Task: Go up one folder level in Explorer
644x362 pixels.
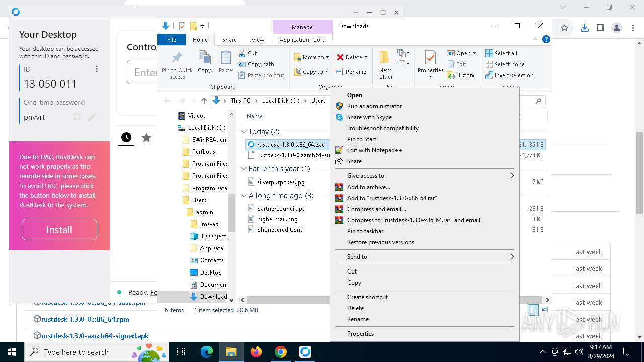Action: [204, 101]
